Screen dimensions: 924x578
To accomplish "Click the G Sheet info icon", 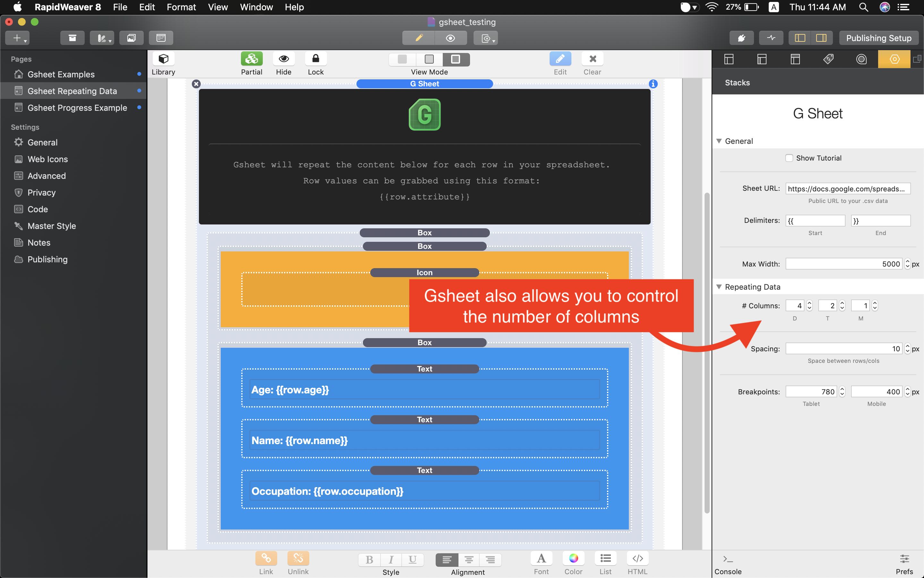I will click(653, 84).
